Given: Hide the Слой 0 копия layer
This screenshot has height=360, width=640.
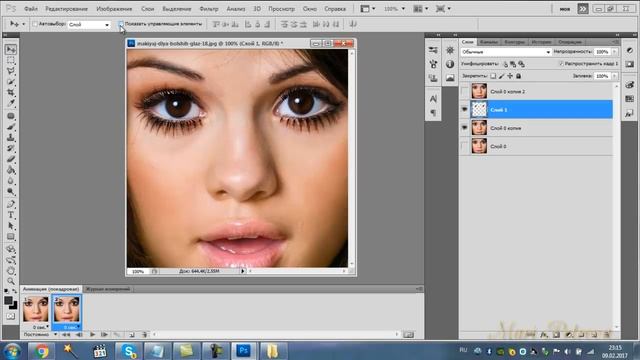Looking at the screenshot, I should [x=464, y=128].
